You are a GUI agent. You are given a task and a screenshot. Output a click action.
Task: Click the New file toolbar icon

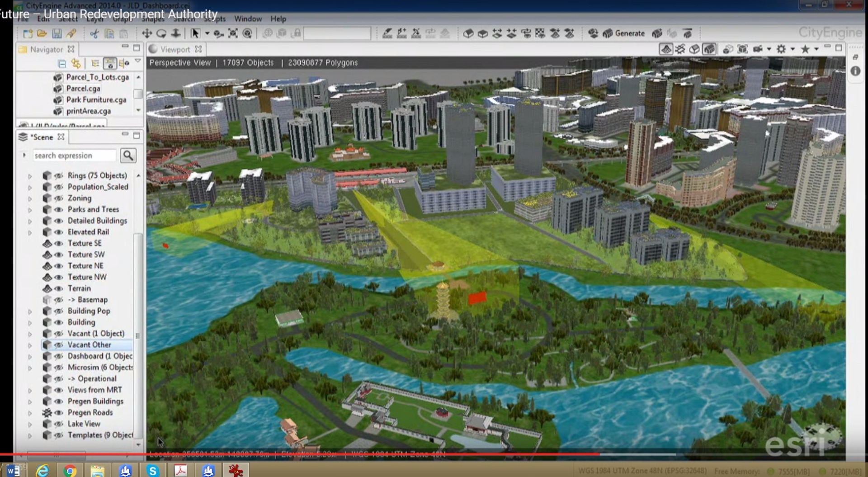[x=28, y=33]
